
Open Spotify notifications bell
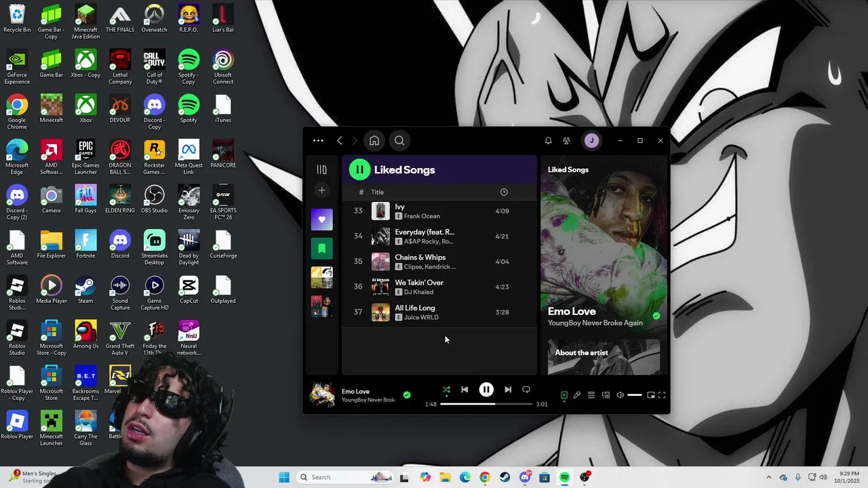(x=548, y=140)
